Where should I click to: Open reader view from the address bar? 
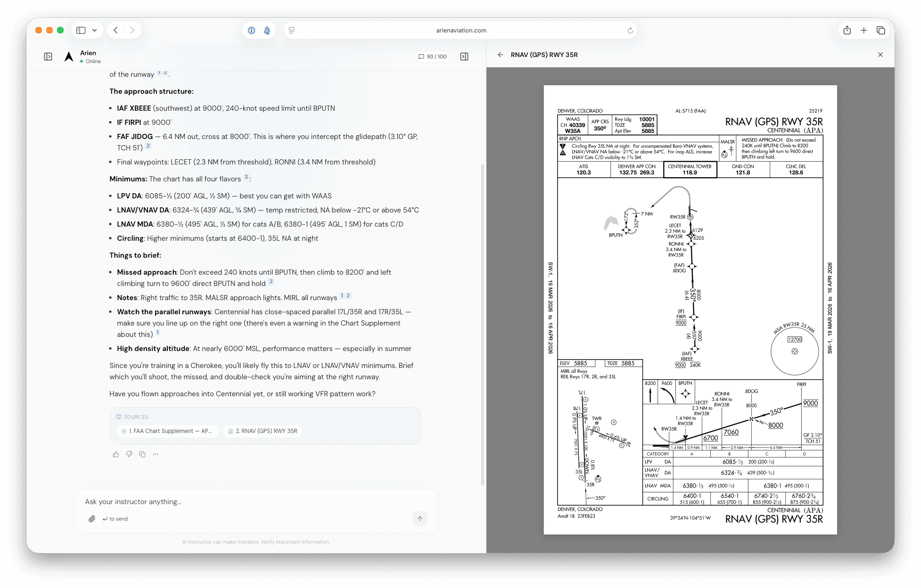coord(291,30)
